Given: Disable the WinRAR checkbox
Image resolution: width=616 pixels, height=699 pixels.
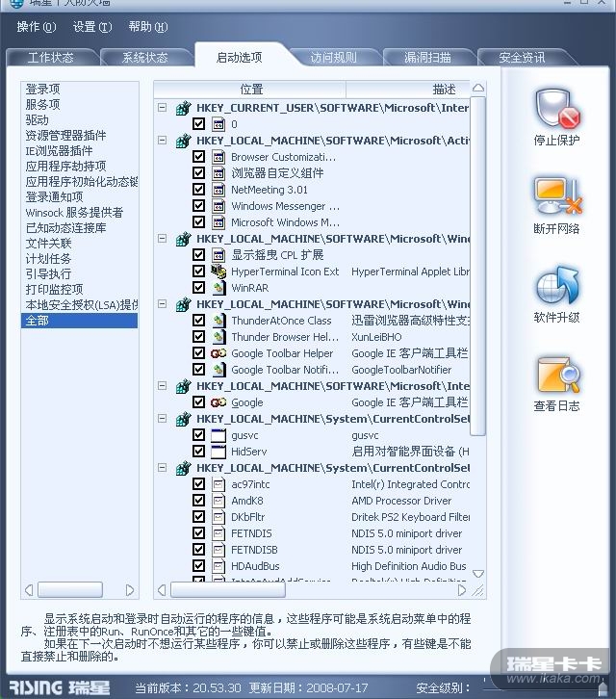Looking at the screenshot, I should pos(199,288).
